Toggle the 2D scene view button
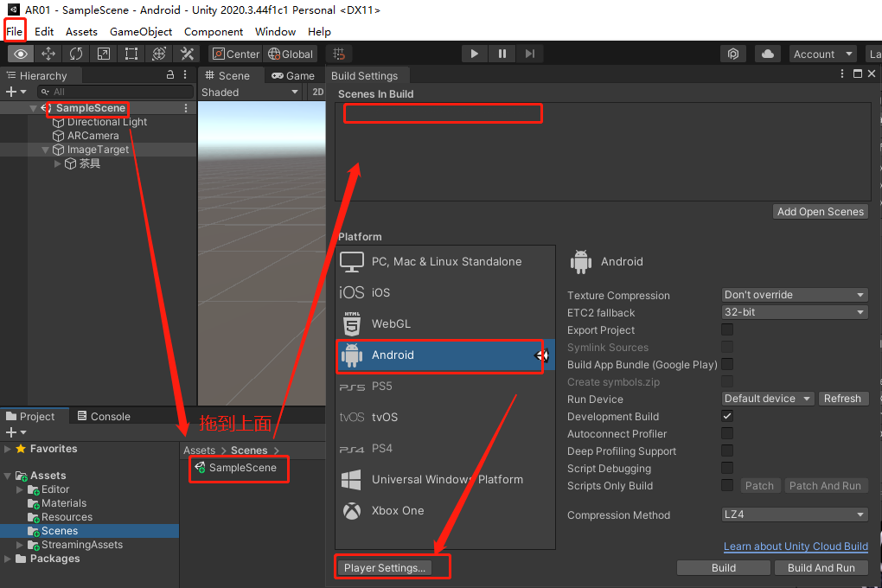This screenshot has height=588, width=882. 317,93
